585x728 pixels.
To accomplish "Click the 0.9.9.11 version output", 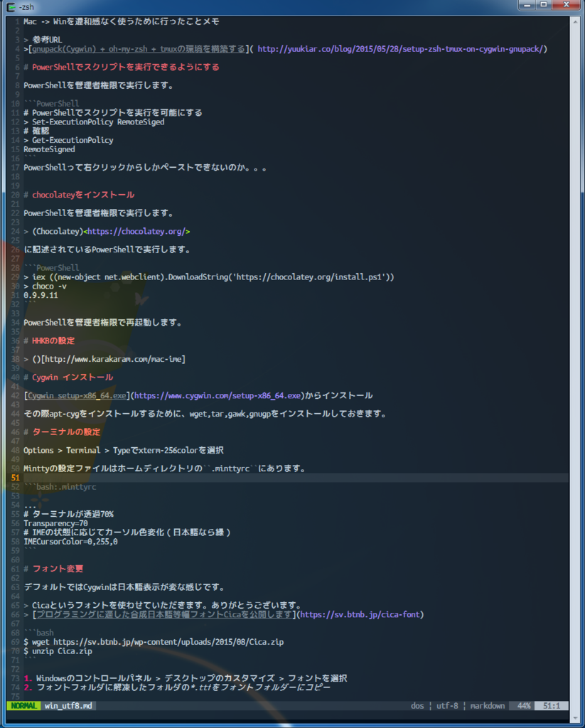I will 41,295.
